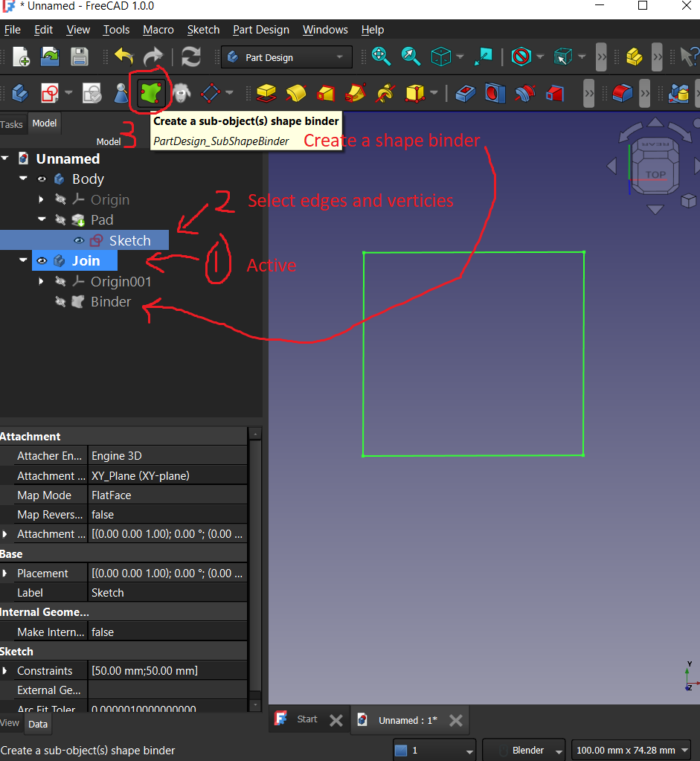The height and width of the screenshot is (761, 700).
Task: Open the Part Design workbench dropdown
Action: pyautogui.click(x=286, y=57)
